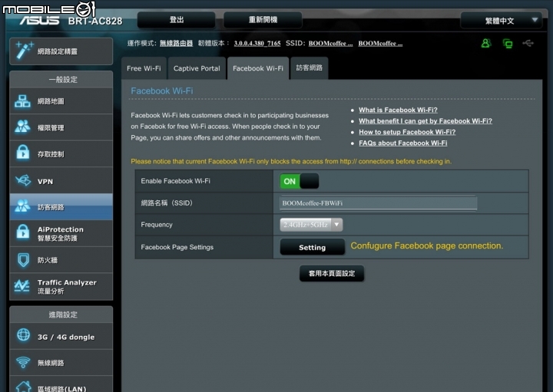The height and width of the screenshot is (392, 553).
Task: Click the Traffic Analyzer 流量分析 text
Action: [67, 287]
